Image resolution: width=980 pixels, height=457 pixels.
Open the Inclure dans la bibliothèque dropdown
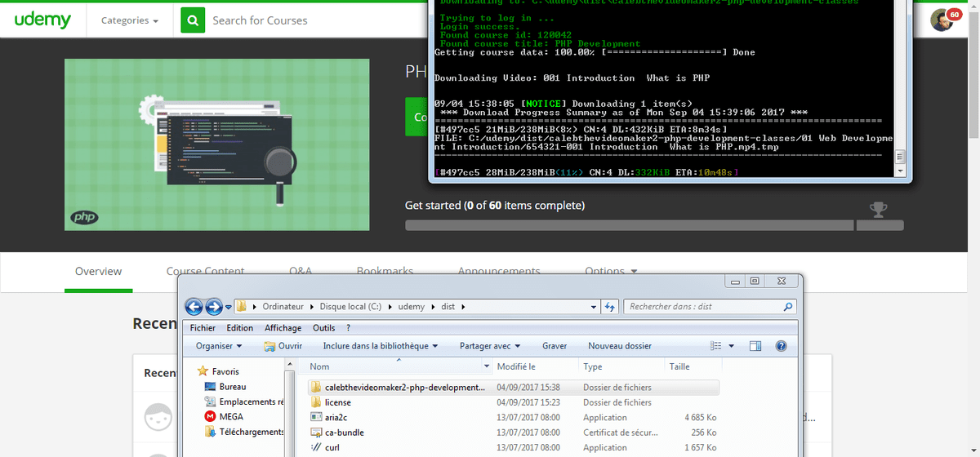click(381, 346)
